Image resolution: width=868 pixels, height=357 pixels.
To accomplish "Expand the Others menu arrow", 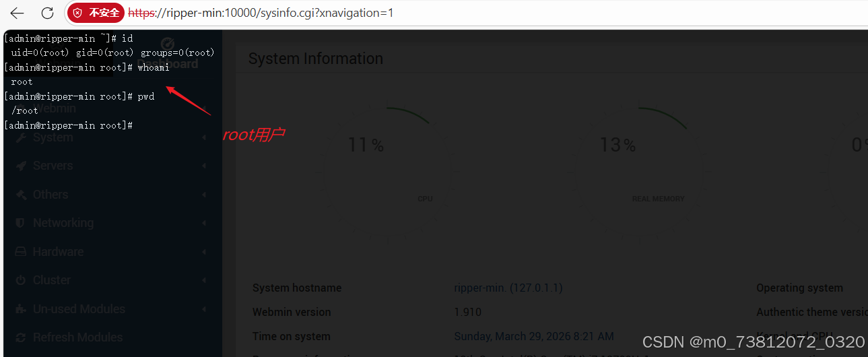I will (x=204, y=195).
